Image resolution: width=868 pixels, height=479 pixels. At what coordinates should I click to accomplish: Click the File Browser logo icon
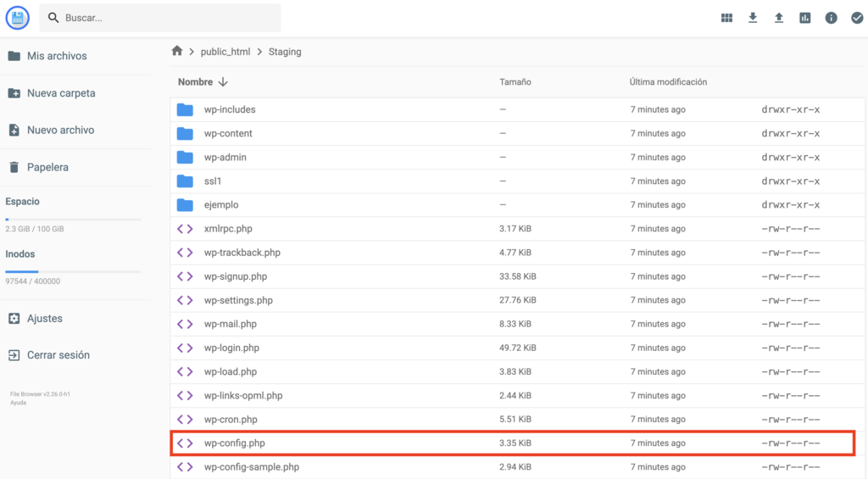pos(17,18)
